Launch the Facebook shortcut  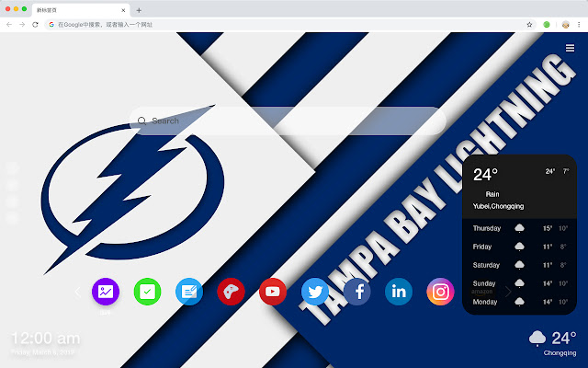pyautogui.click(x=356, y=292)
